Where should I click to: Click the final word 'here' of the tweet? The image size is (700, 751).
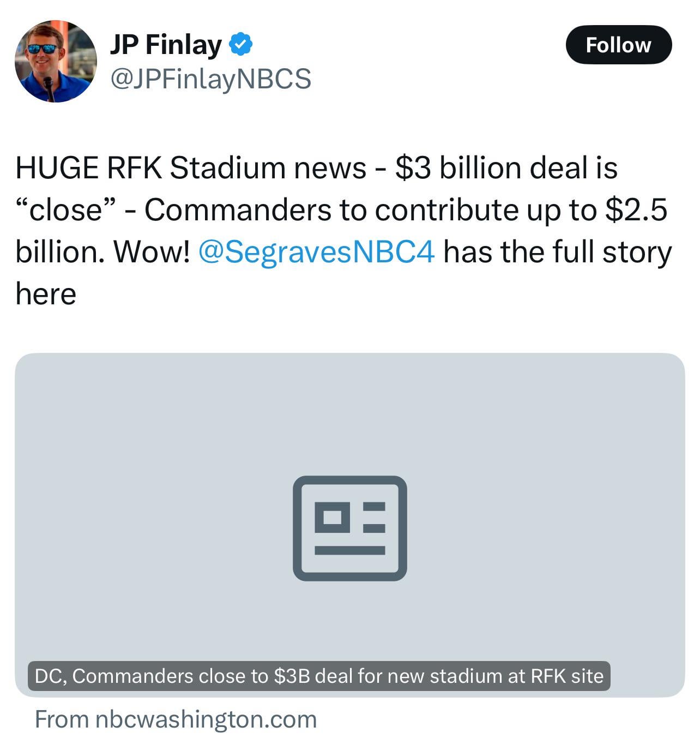click(x=46, y=294)
